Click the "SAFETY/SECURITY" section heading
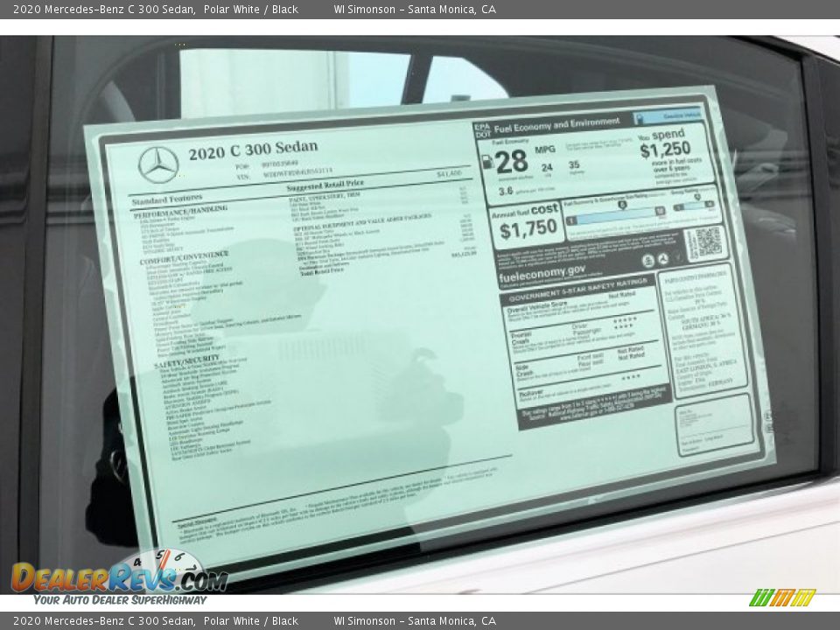Image resolution: width=840 pixels, height=630 pixels. pos(186,361)
